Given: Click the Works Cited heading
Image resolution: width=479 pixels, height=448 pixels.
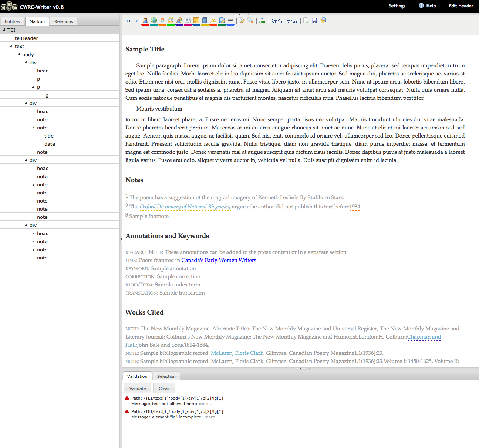Looking at the screenshot, I should pyautogui.click(x=144, y=312).
